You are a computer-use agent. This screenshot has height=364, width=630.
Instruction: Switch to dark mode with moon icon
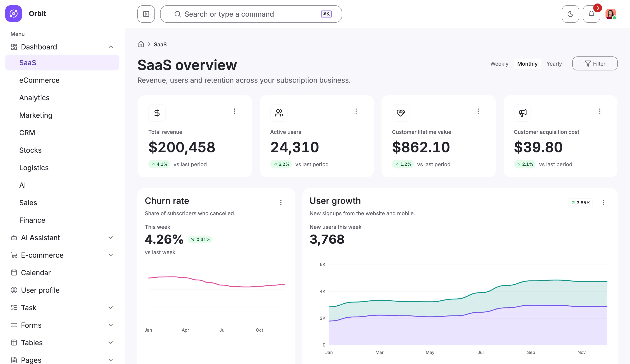coord(570,14)
